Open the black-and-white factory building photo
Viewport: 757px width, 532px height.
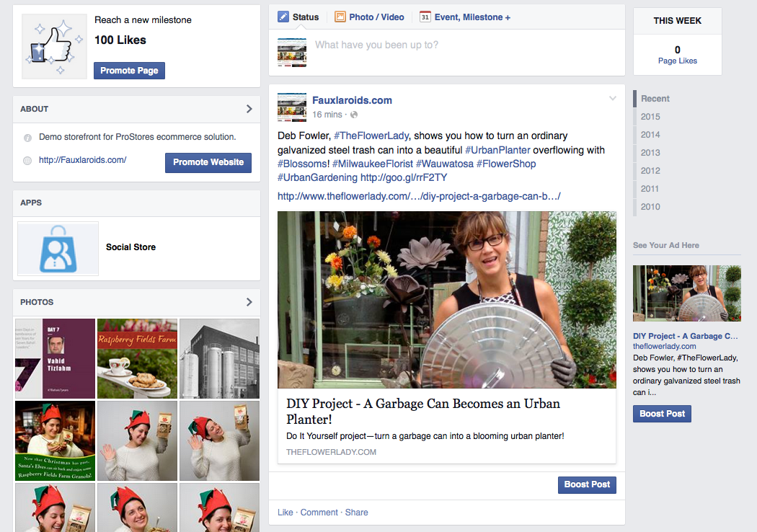(219, 359)
